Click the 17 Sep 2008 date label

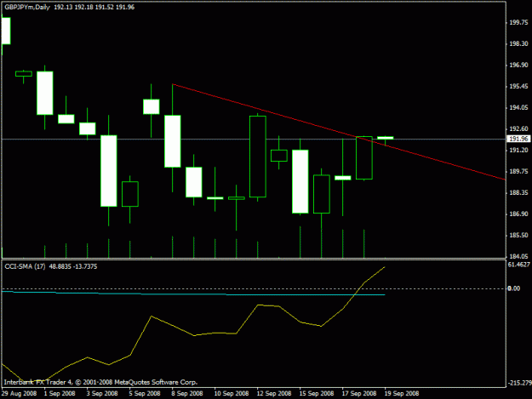359,393
